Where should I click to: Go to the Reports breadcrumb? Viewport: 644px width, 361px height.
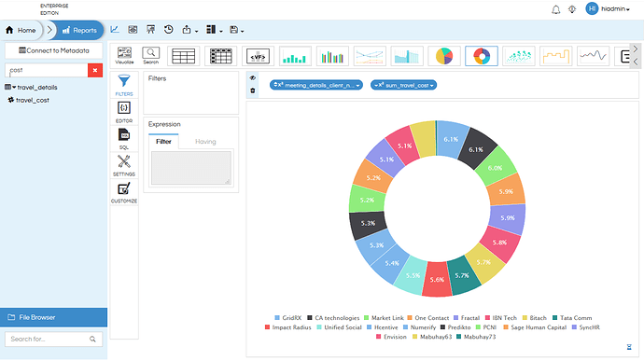pyautogui.click(x=79, y=30)
